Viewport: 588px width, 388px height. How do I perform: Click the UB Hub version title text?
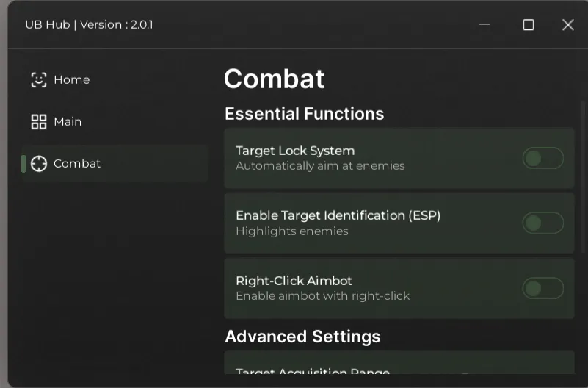tap(89, 25)
